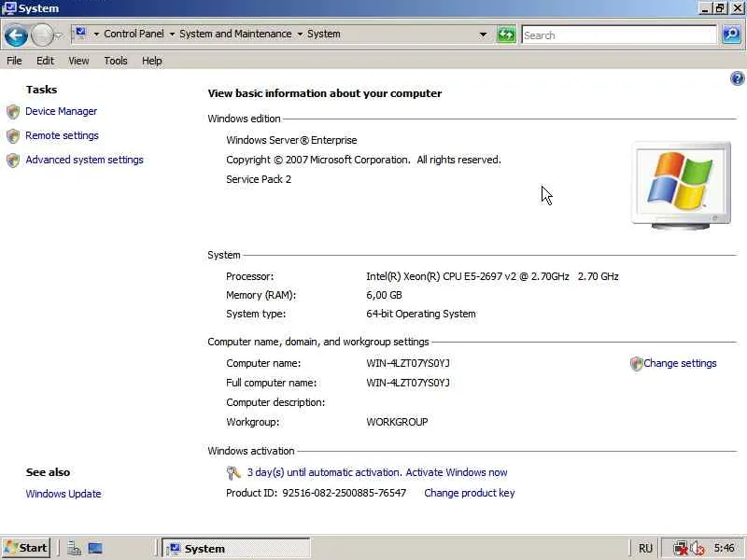Click the WORKGROUP value
This screenshot has height=560, width=747.
397,422
